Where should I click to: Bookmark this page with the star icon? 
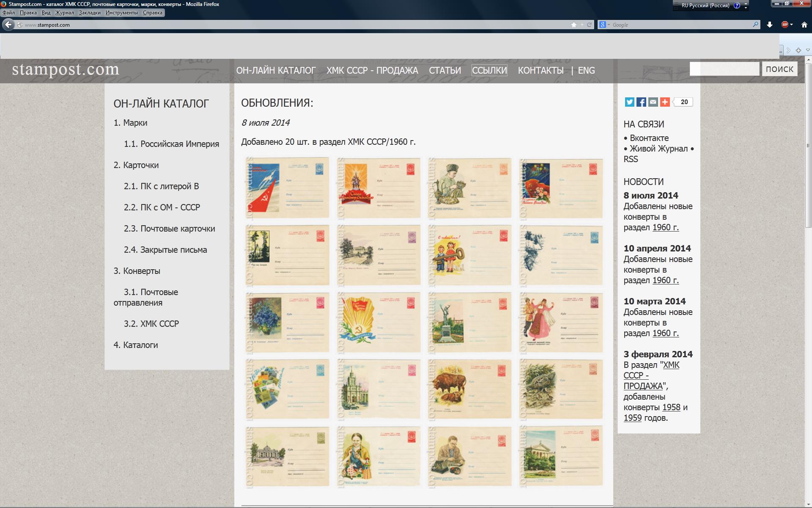[574, 25]
